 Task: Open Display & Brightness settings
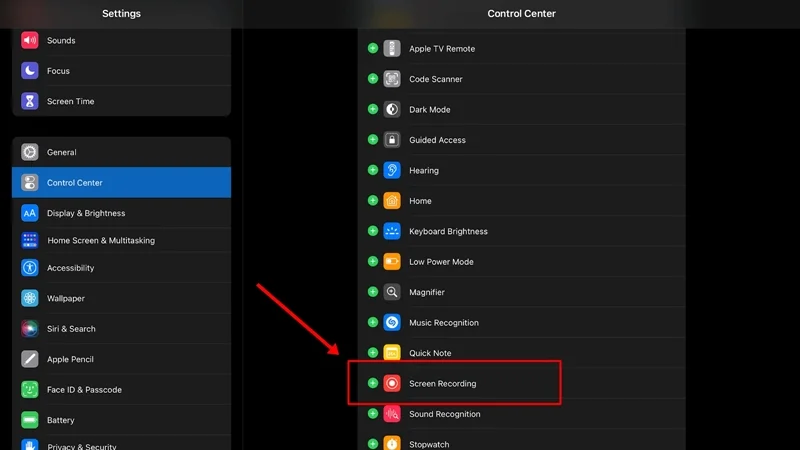(x=121, y=213)
